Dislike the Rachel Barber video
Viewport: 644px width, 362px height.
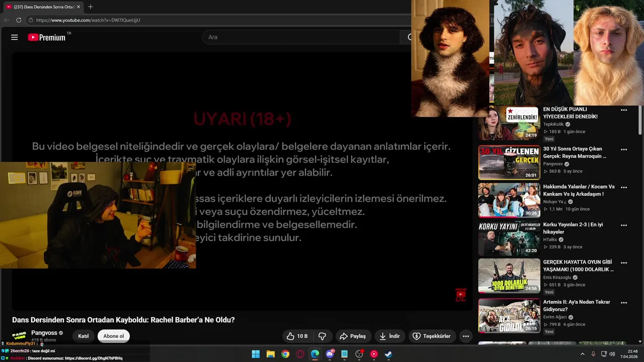click(x=323, y=336)
